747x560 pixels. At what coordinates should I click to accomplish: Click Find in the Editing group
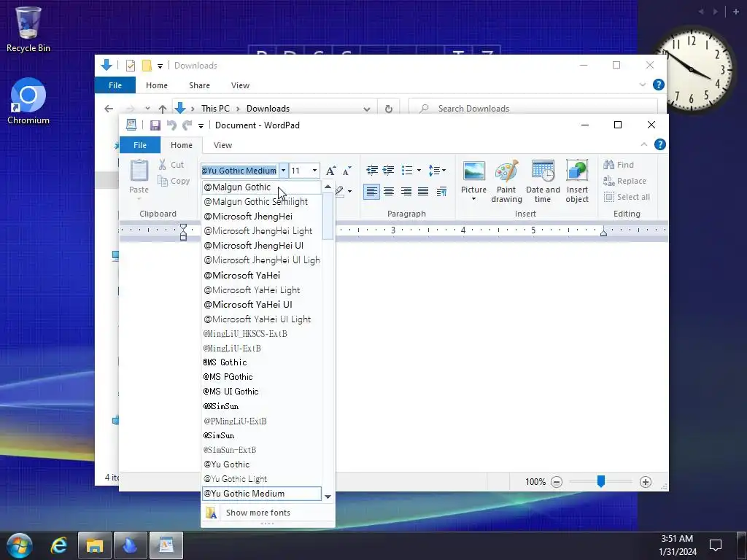point(619,165)
